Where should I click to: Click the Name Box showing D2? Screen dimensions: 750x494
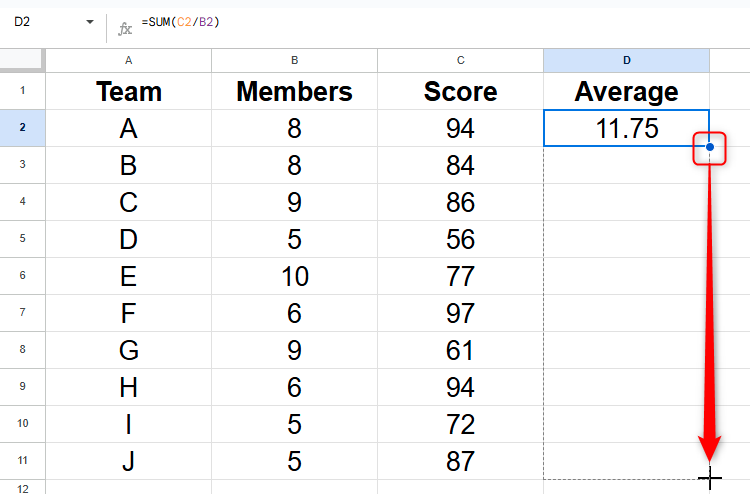(40, 22)
